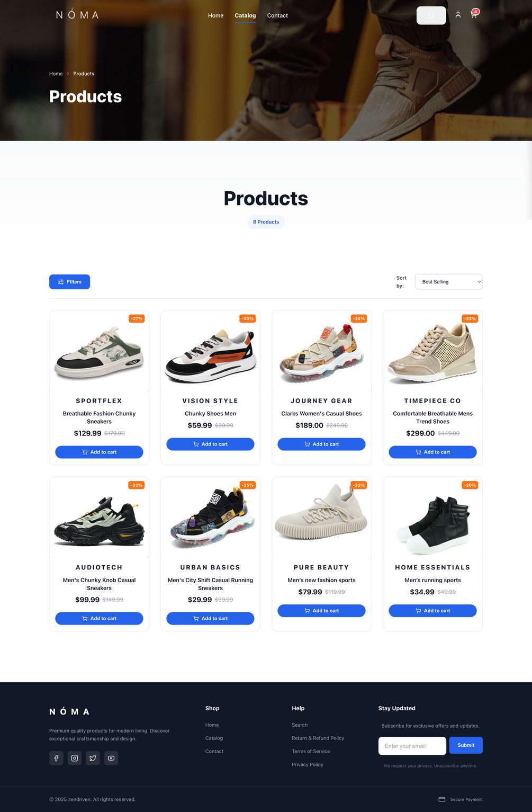Open Return & Refund Policy link

tap(318, 738)
